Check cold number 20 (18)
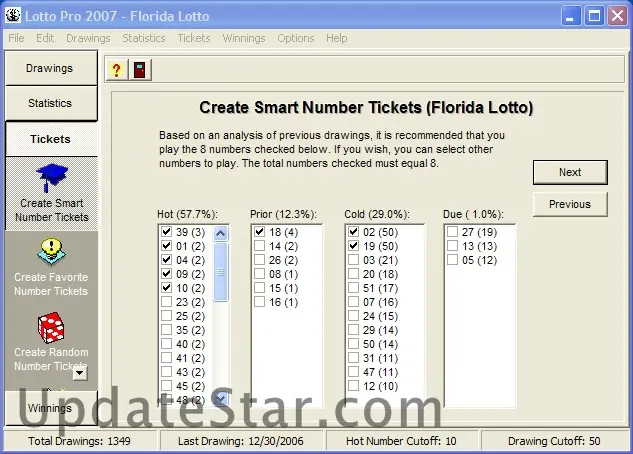Image resolution: width=633 pixels, height=454 pixels. 354,274
